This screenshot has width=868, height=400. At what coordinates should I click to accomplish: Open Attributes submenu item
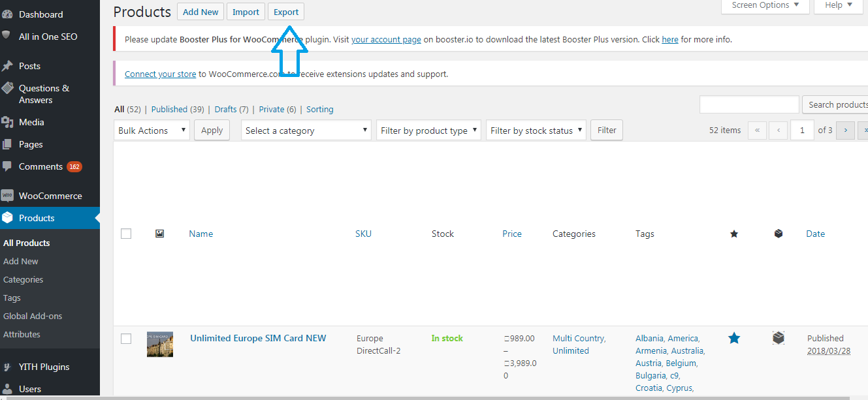point(22,334)
